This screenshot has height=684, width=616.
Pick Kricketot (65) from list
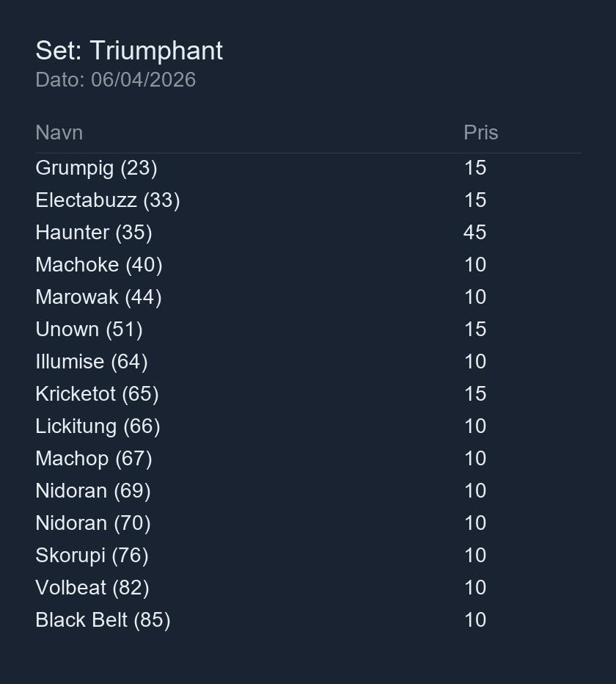coord(97,394)
